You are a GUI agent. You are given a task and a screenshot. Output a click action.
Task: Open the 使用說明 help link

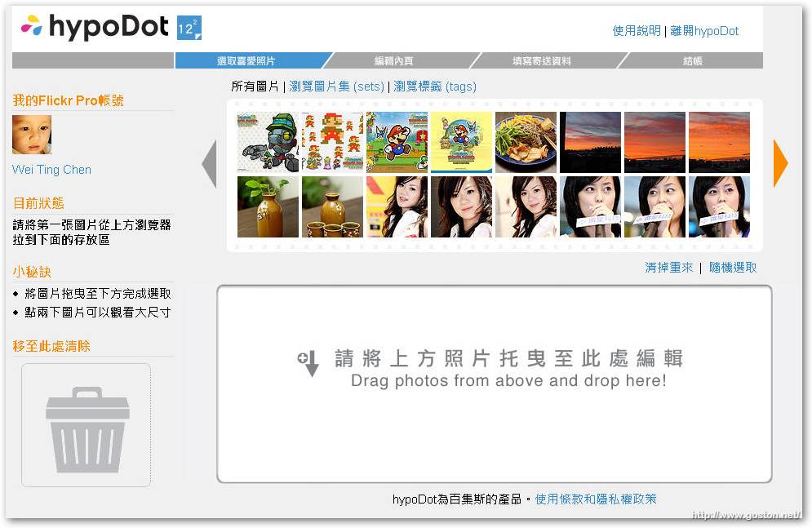tap(637, 31)
